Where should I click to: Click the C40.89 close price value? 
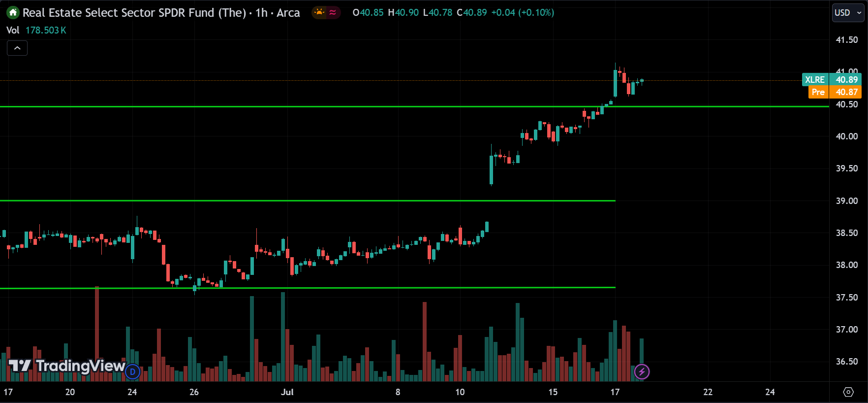[472, 13]
